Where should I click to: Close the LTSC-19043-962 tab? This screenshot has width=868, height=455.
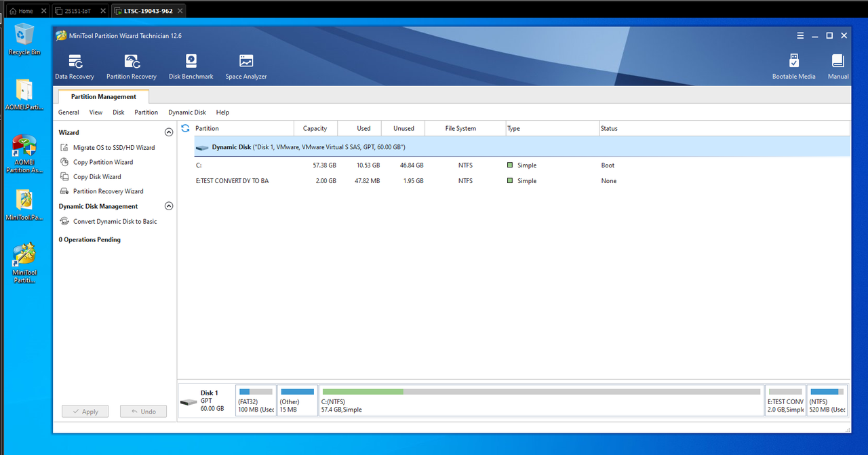(179, 11)
